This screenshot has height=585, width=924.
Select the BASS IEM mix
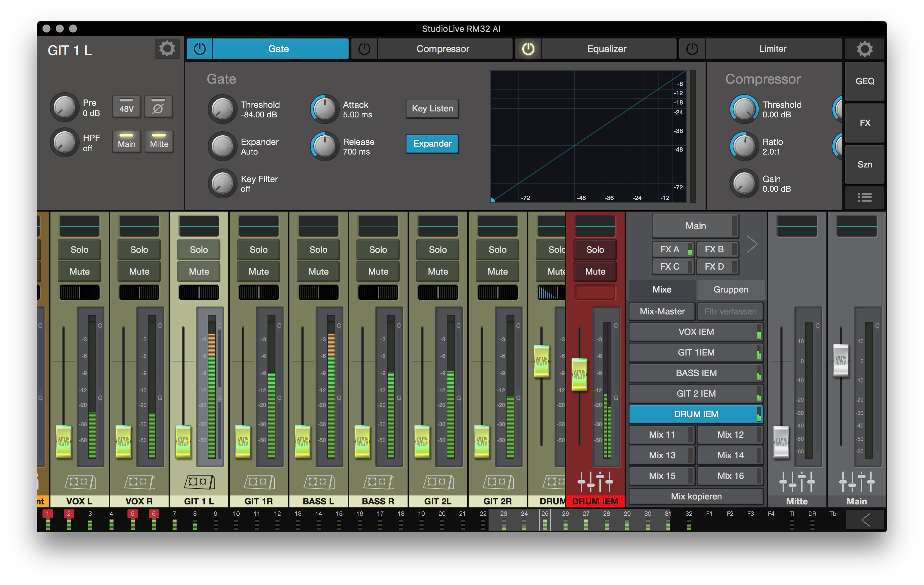pos(696,373)
